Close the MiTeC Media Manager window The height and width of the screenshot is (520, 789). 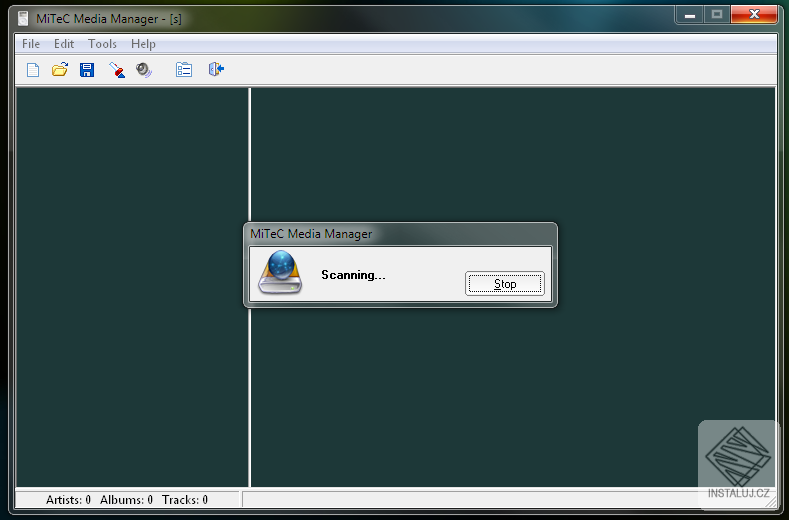click(754, 15)
